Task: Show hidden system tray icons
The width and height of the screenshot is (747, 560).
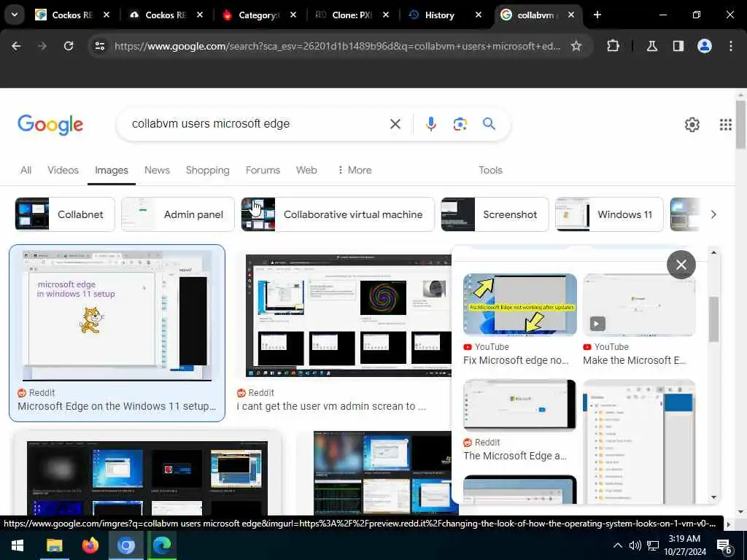Action: click(617, 545)
